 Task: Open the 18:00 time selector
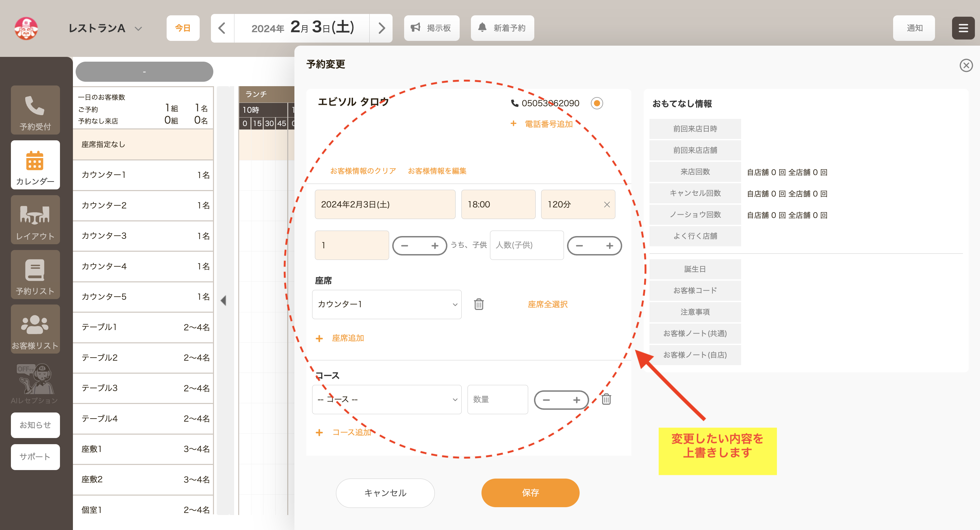click(498, 205)
